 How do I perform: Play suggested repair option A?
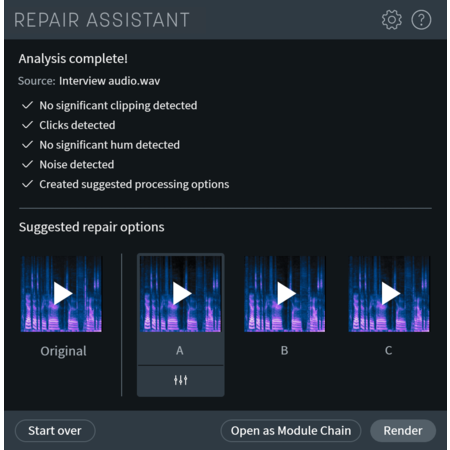pos(181,294)
